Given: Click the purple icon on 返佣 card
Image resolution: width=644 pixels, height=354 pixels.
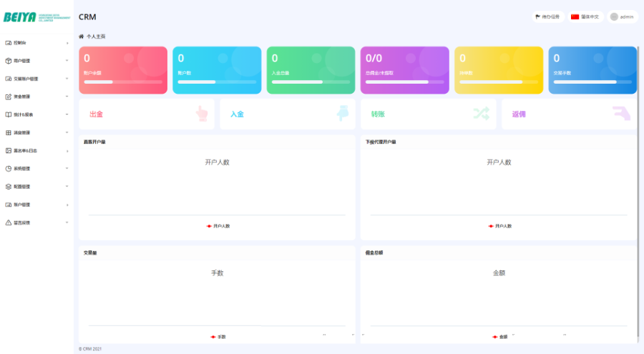Looking at the screenshot, I should [620, 114].
